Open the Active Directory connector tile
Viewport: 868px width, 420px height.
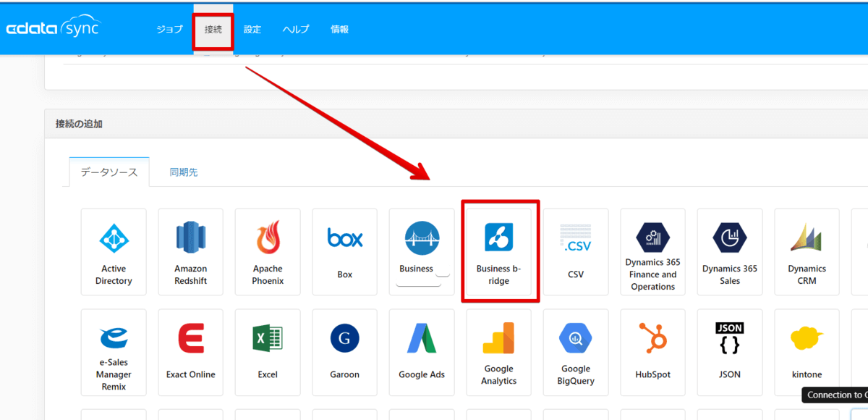coord(114,252)
